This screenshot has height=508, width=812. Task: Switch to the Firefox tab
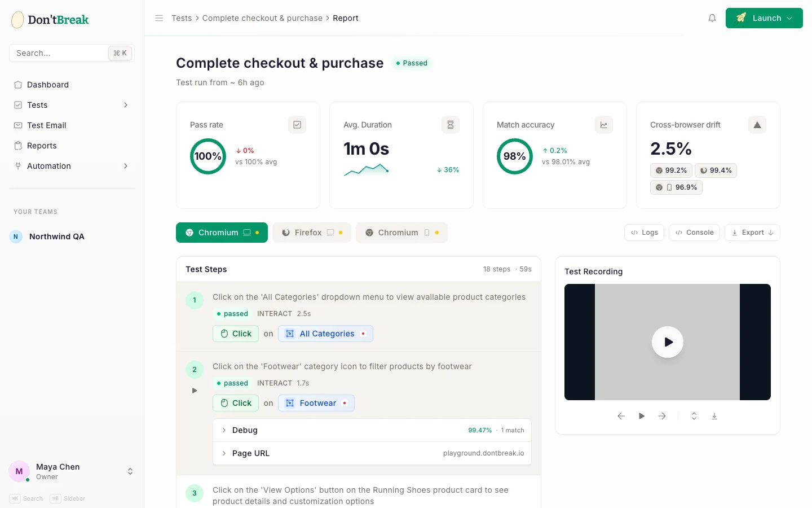coord(312,233)
